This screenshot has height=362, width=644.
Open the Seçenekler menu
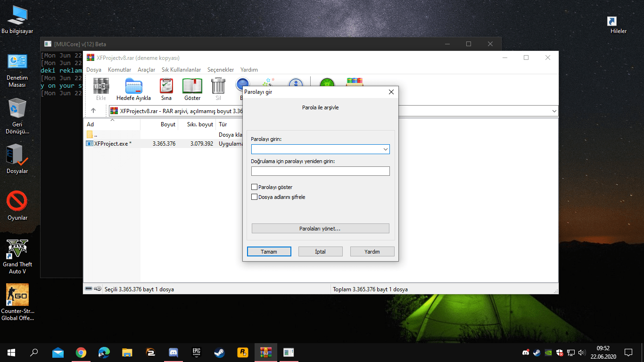click(x=221, y=70)
